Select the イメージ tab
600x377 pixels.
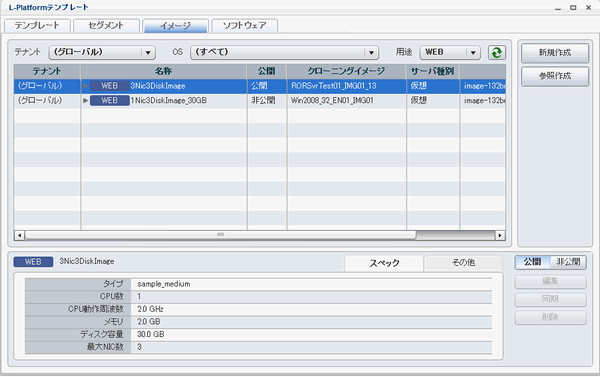[x=175, y=26]
